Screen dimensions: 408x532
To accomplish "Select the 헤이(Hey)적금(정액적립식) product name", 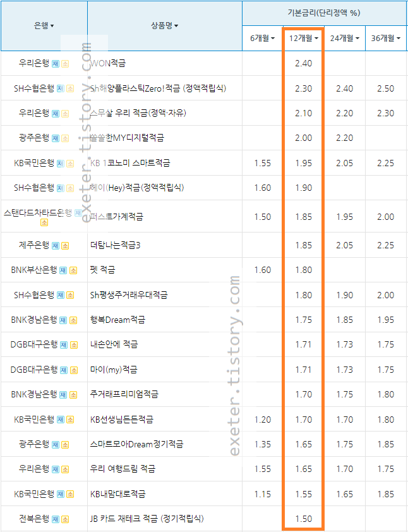I will (x=137, y=188).
